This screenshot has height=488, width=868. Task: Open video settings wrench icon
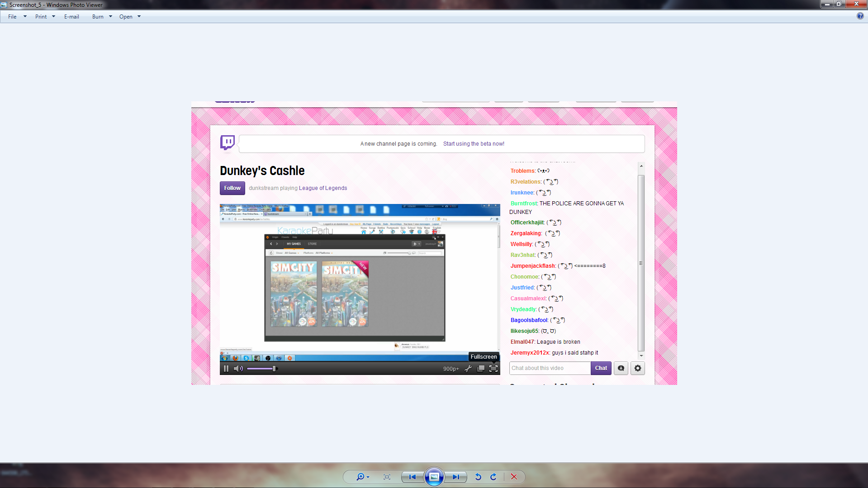pyautogui.click(x=468, y=369)
